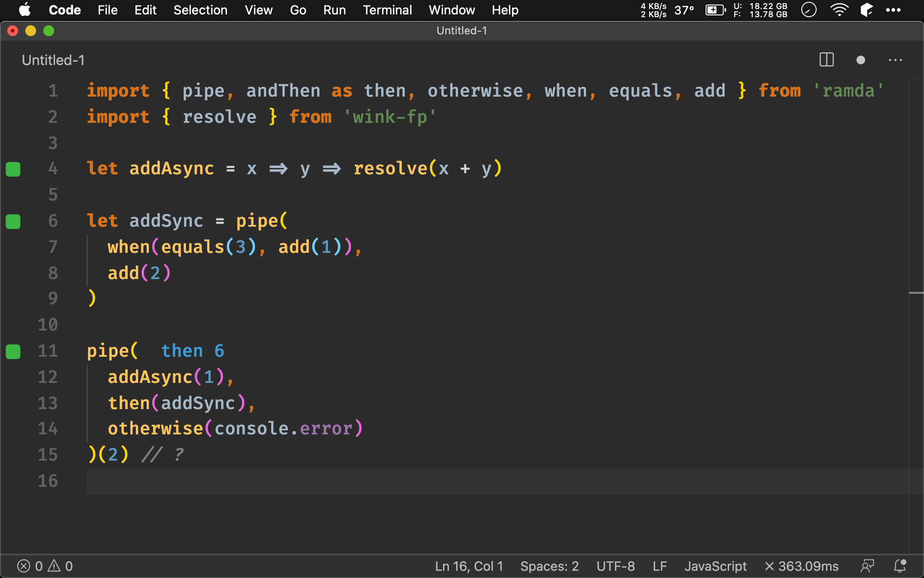924x578 pixels.
Task: Click the clock-style icon in menu bar
Action: click(x=809, y=10)
